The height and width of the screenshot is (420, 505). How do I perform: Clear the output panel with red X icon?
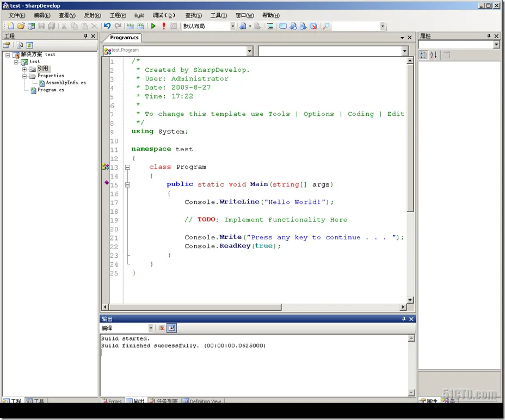(162, 328)
